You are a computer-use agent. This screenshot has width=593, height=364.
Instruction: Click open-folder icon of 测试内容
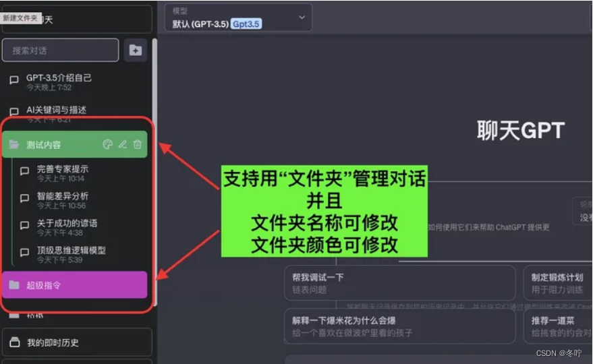coord(14,144)
